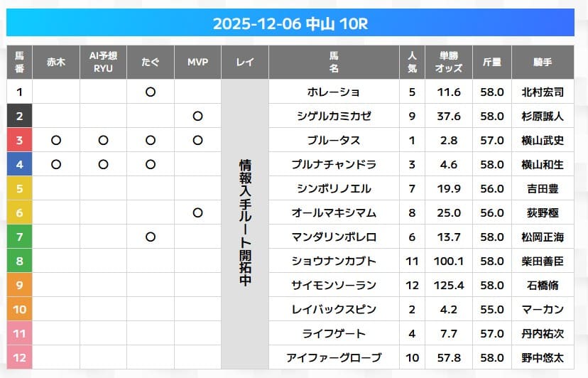Select AI予想 RYU circle for プルナチャンドラ
Viewport: 588px width, 378px height.
[103, 164]
